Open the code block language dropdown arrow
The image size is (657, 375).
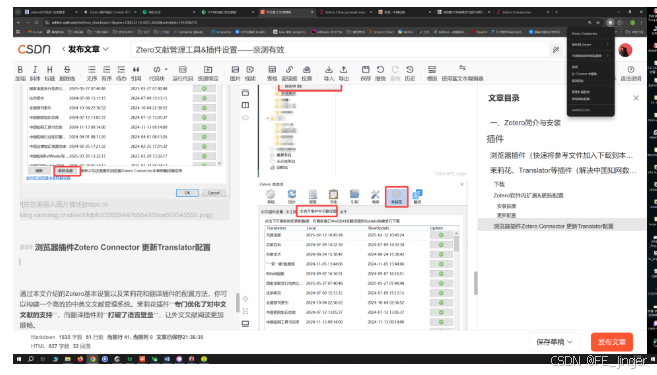166,69
